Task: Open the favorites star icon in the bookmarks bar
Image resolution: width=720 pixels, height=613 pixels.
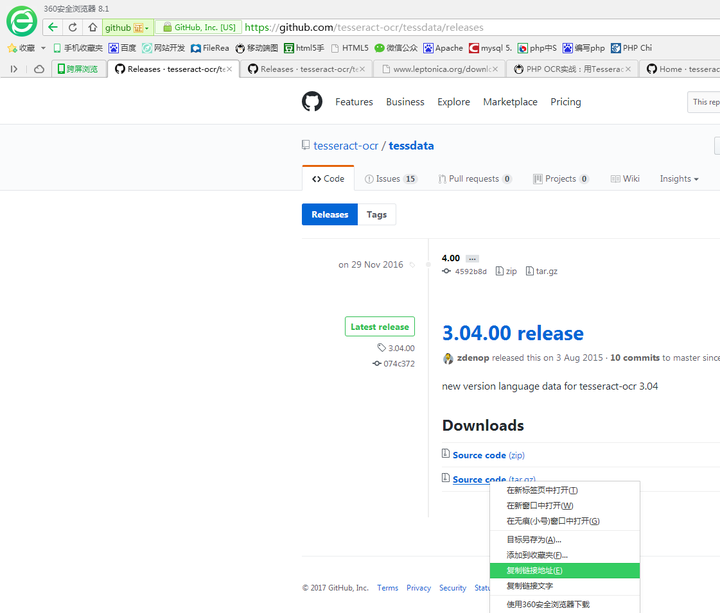Action: tap(12, 48)
